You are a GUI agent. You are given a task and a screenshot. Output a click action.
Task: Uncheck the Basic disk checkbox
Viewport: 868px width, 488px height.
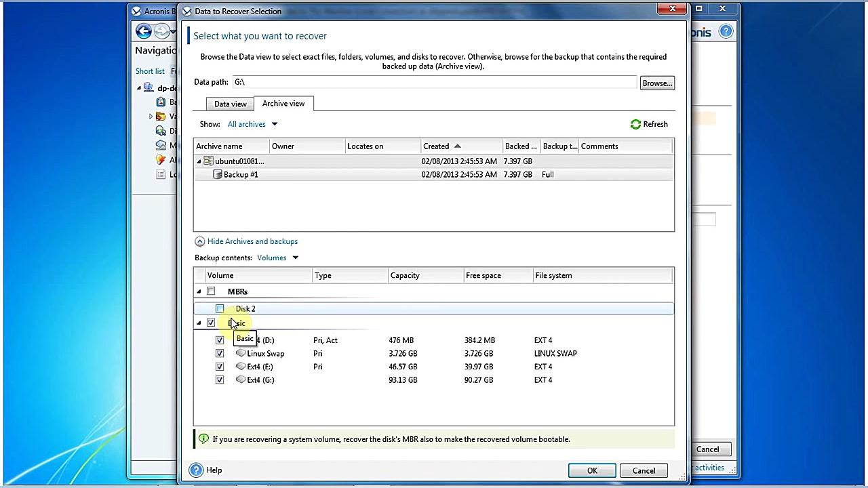click(211, 323)
